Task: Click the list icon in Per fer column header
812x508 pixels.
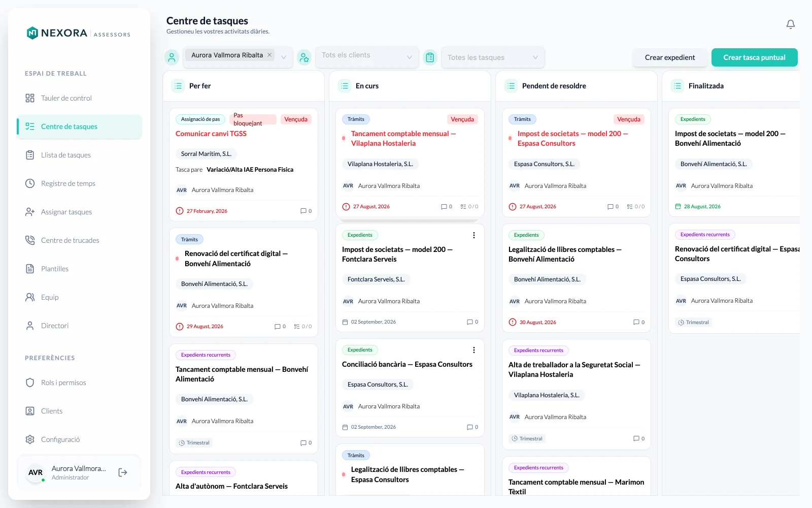Action: click(178, 86)
